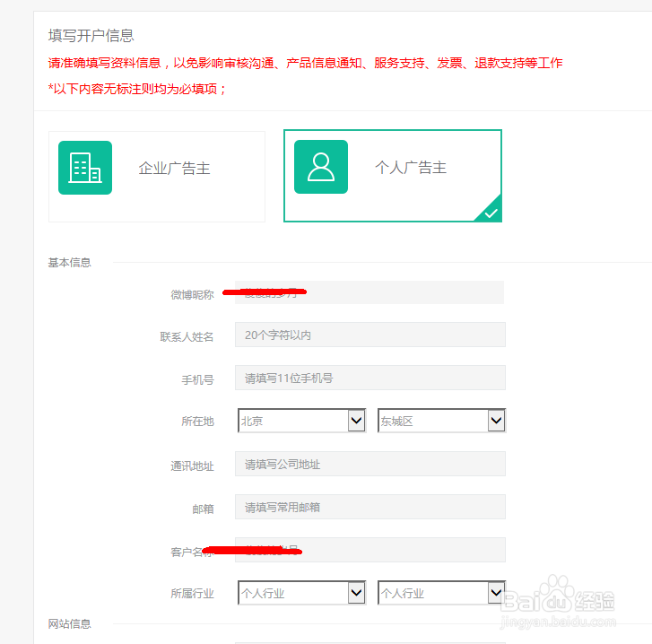Click the 客户名称 field

[369, 550]
